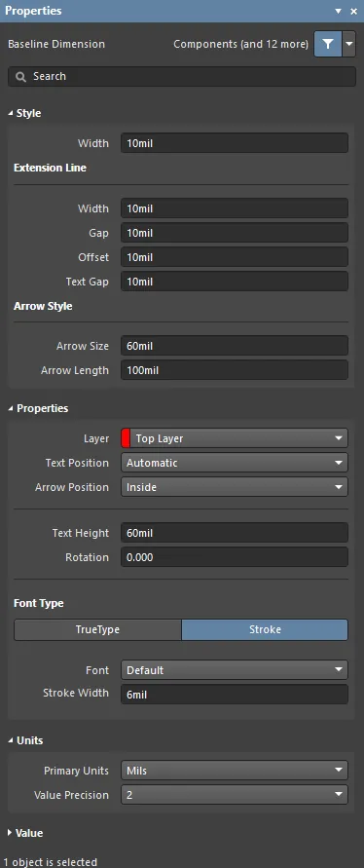Click the red Top Layer color swatch

125,437
